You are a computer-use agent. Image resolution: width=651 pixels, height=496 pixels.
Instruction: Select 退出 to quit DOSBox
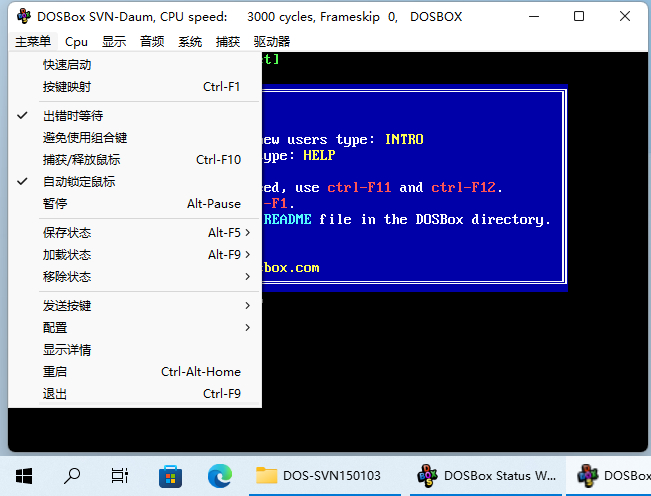tap(135, 393)
